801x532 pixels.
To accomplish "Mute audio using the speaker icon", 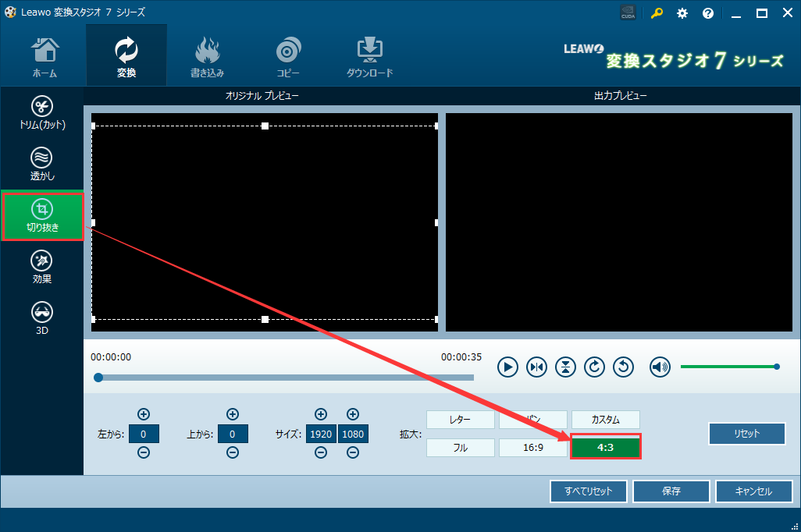I will coord(660,367).
